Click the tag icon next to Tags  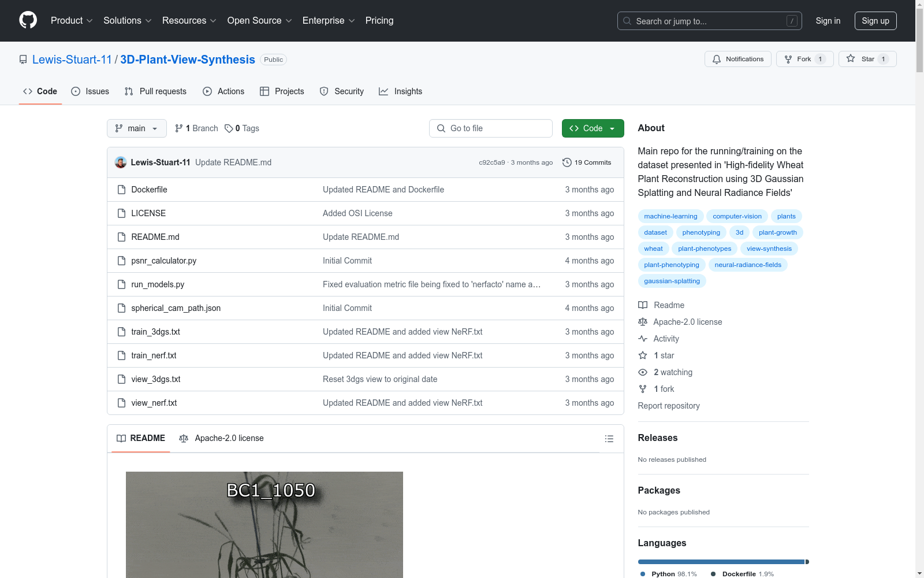coord(229,128)
